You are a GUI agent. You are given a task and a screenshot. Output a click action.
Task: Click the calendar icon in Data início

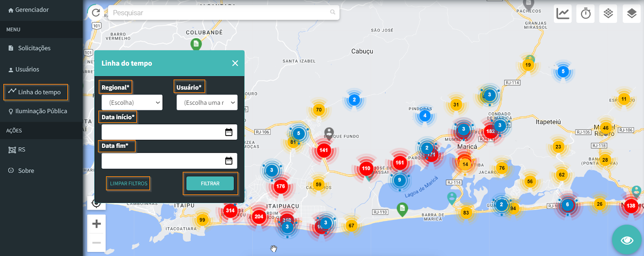point(229,132)
